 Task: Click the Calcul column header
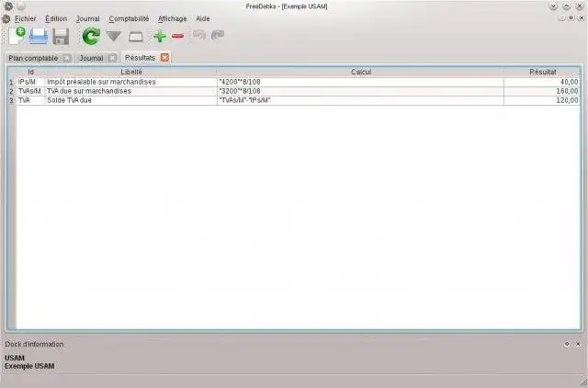[361, 72]
